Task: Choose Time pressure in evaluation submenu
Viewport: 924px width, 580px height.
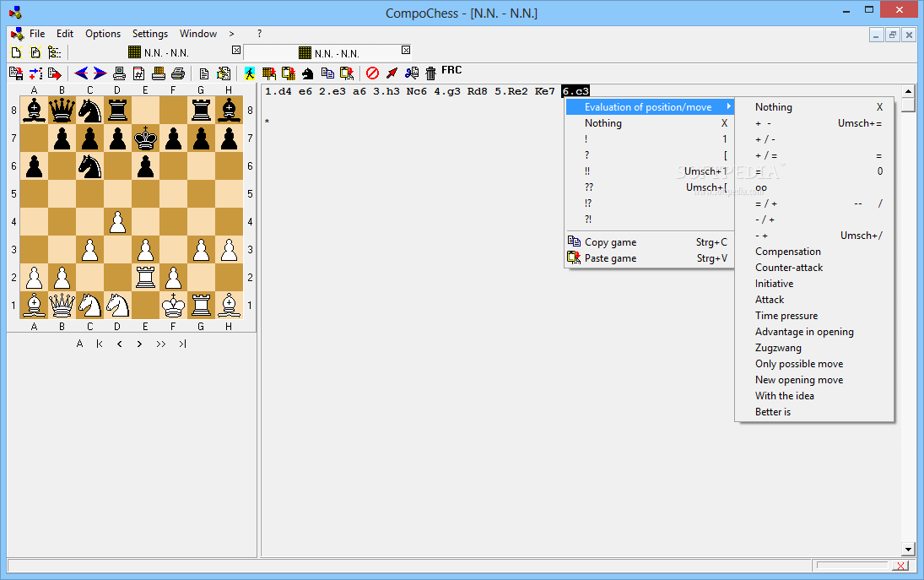Action: pos(814,316)
